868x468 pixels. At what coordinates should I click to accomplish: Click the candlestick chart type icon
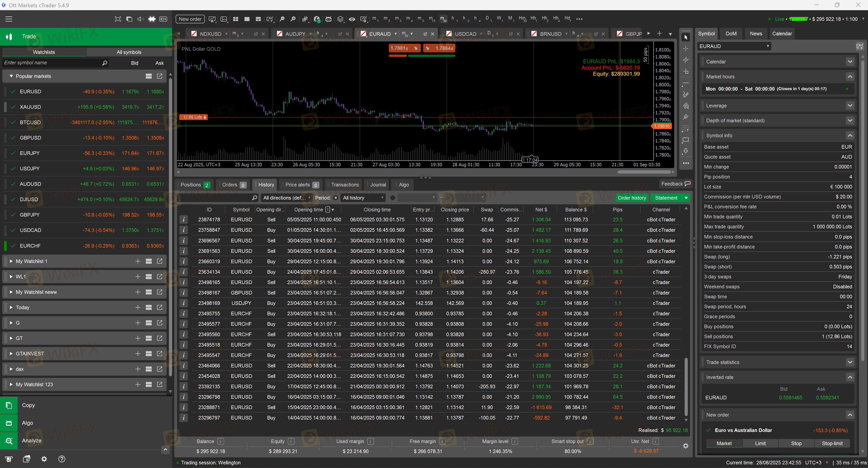click(x=305, y=19)
